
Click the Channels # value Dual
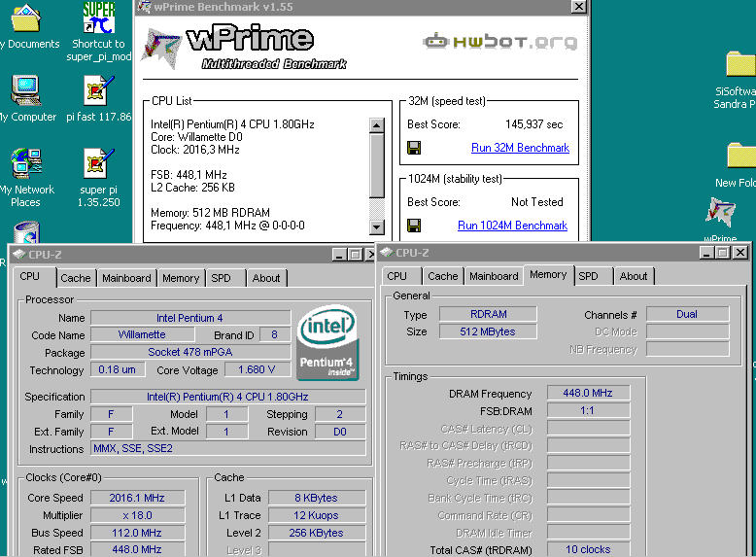688,314
